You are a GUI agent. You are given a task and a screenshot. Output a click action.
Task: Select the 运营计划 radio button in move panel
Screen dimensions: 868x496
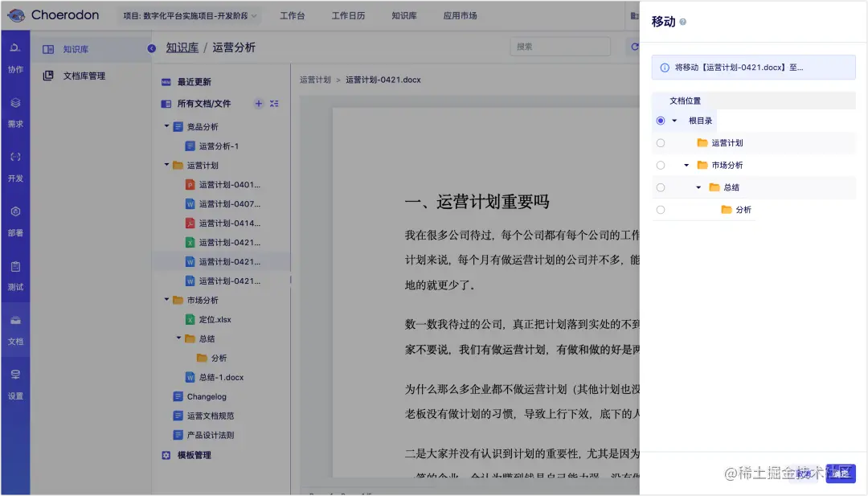click(661, 143)
